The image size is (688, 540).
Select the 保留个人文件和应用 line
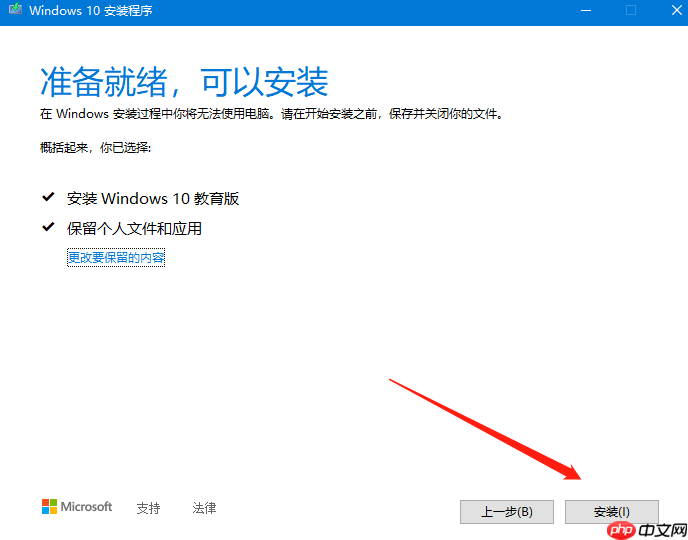[134, 229]
